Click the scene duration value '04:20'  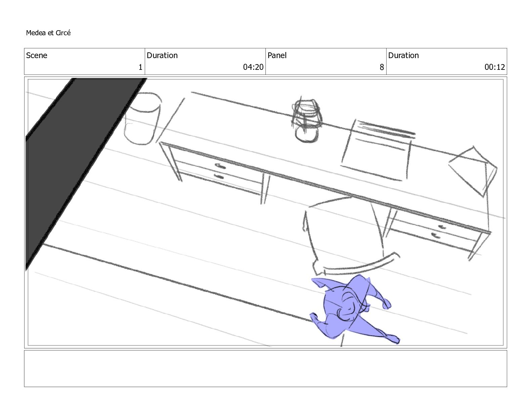coord(253,67)
